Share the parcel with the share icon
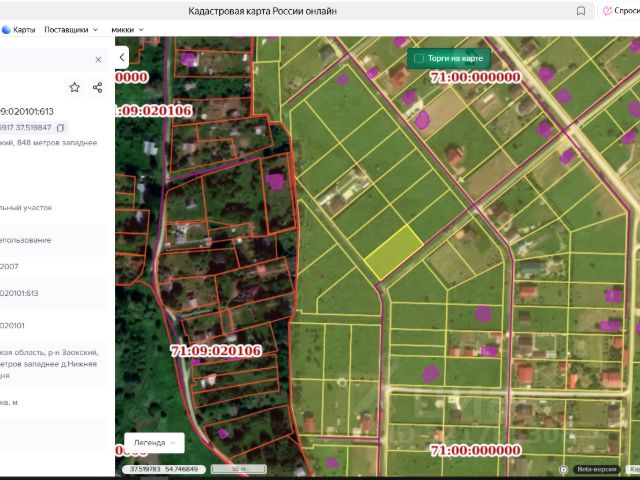Viewport: 640px width, 480px height. (98, 87)
